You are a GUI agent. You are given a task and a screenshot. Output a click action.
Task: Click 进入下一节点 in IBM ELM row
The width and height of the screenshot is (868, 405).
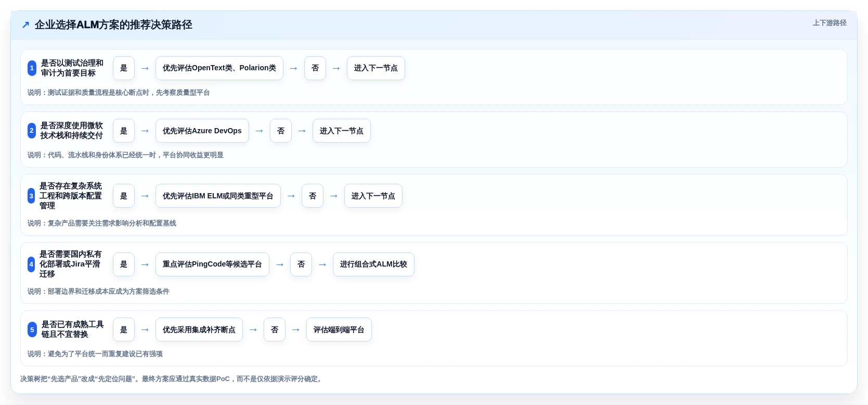click(373, 196)
